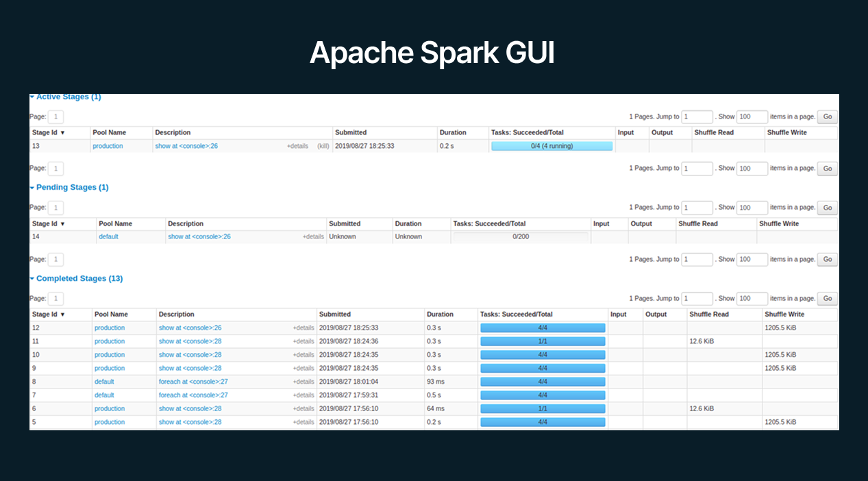Open 'show at <console>:26' for pending stage 14
Image resolution: width=868 pixels, height=481 pixels.
point(199,236)
